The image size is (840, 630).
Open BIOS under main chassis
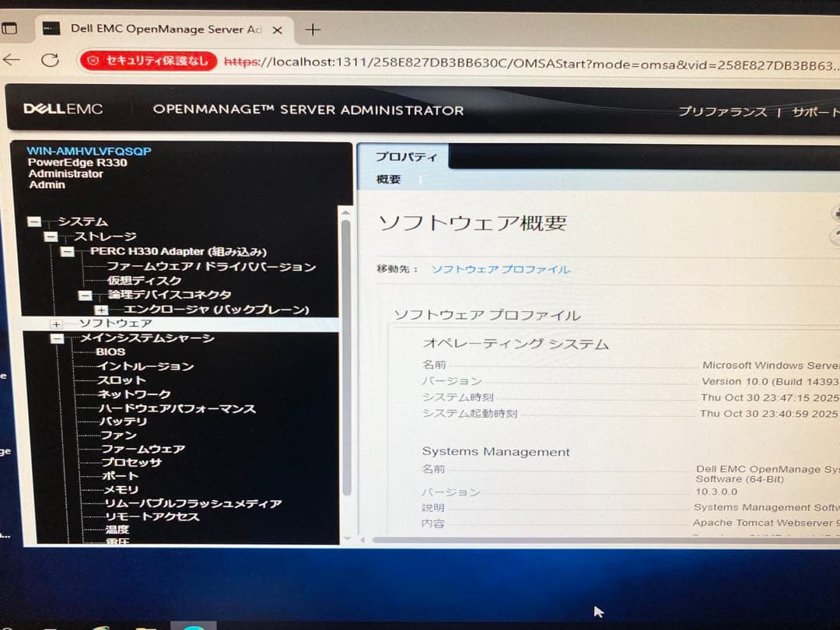[110, 352]
